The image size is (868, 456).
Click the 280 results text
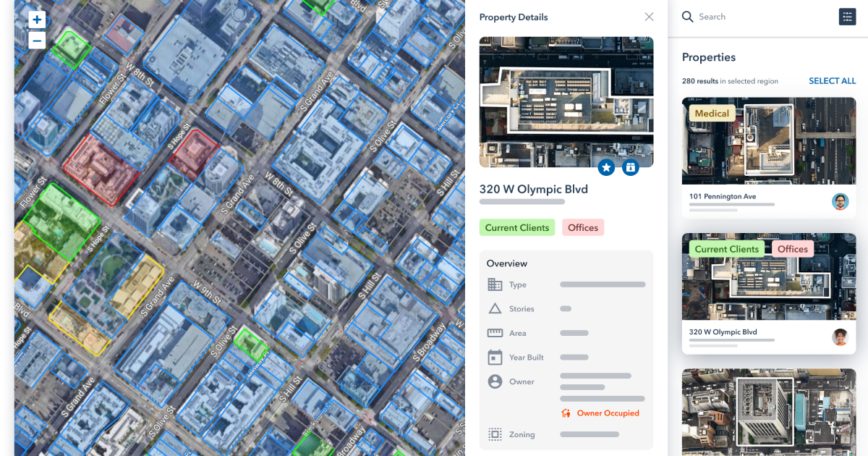coord(699,81)
